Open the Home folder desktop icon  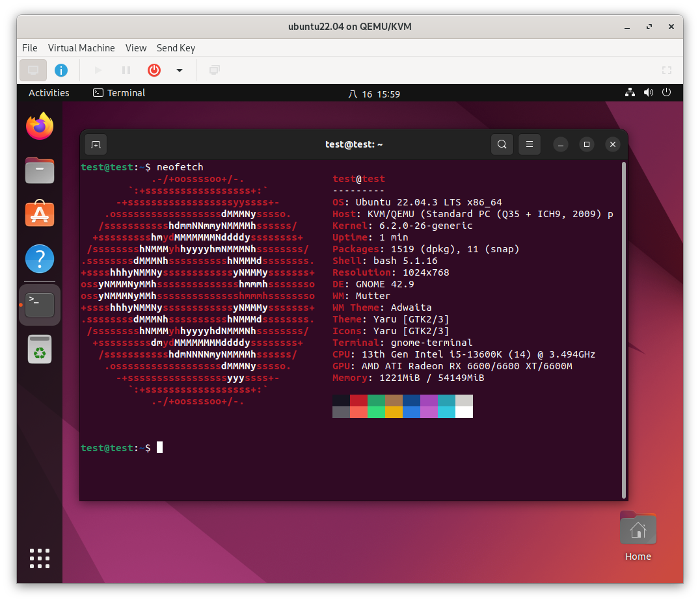point(638,536)
